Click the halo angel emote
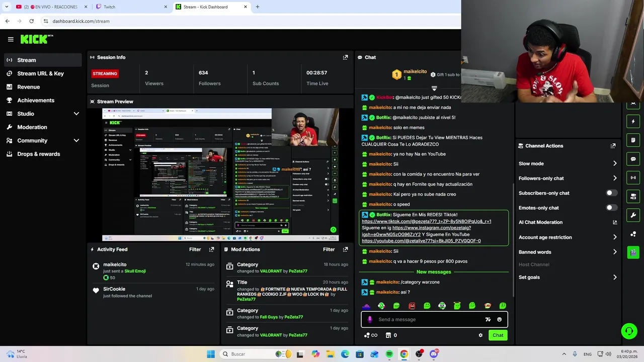This screenshot has width=644, height=362. coord(457,306)
